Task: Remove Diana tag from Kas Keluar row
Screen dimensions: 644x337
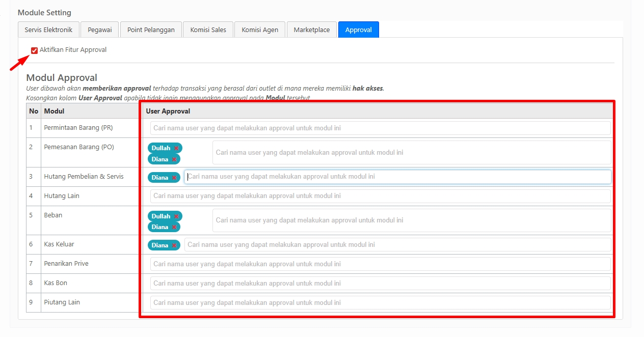Action: pos(174,245)
